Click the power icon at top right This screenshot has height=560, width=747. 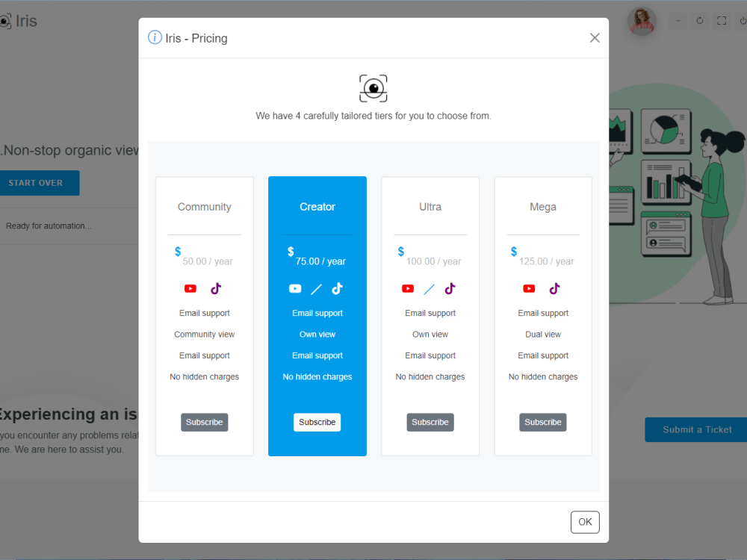tap(743, 20)
